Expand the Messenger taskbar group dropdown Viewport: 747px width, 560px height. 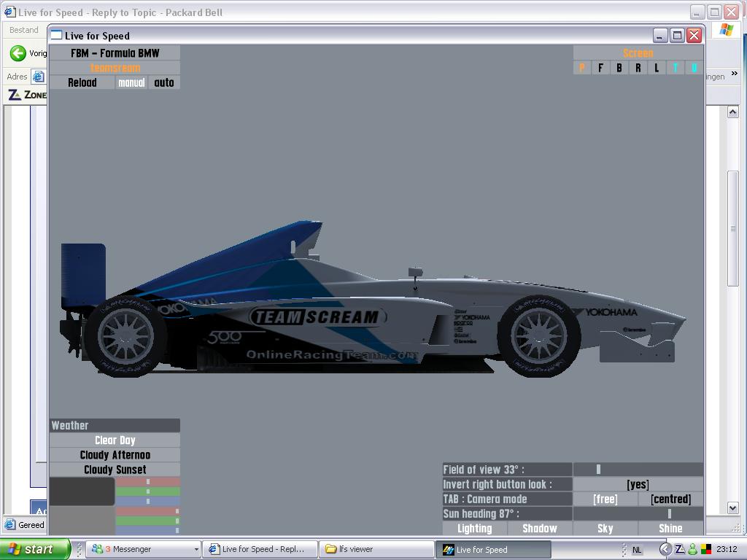[x=196, y=550]
